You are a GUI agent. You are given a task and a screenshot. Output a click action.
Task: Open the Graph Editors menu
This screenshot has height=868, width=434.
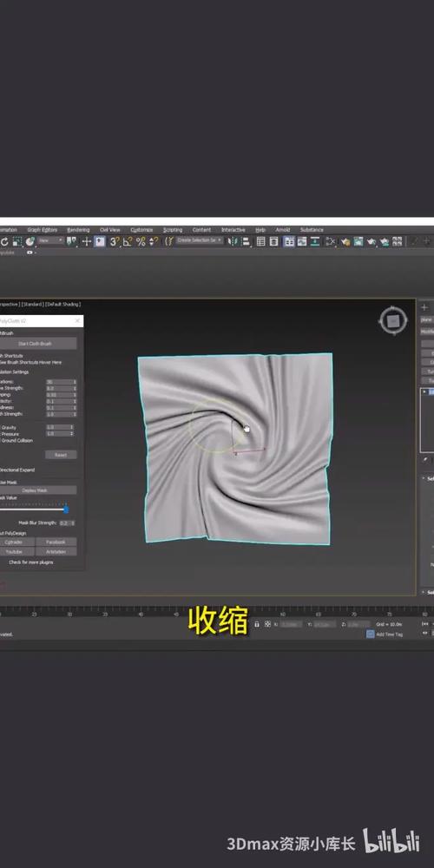coord(42,230)
